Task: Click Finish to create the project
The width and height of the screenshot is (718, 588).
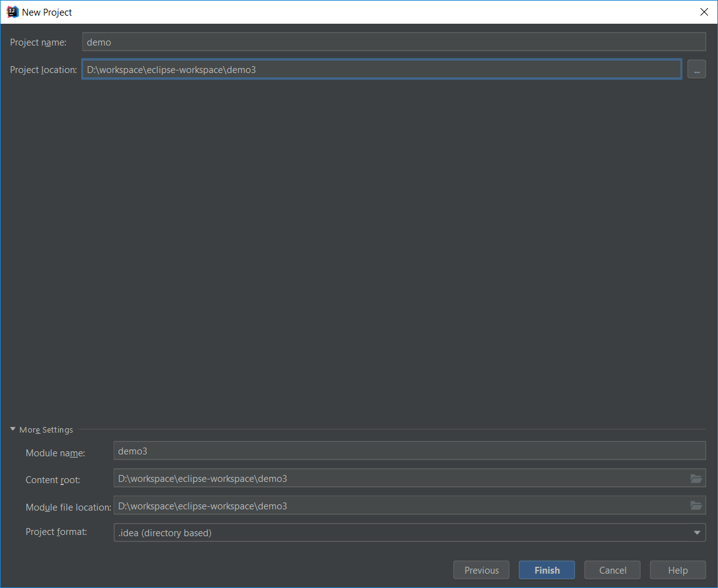Action: click(x=547, y=570)
